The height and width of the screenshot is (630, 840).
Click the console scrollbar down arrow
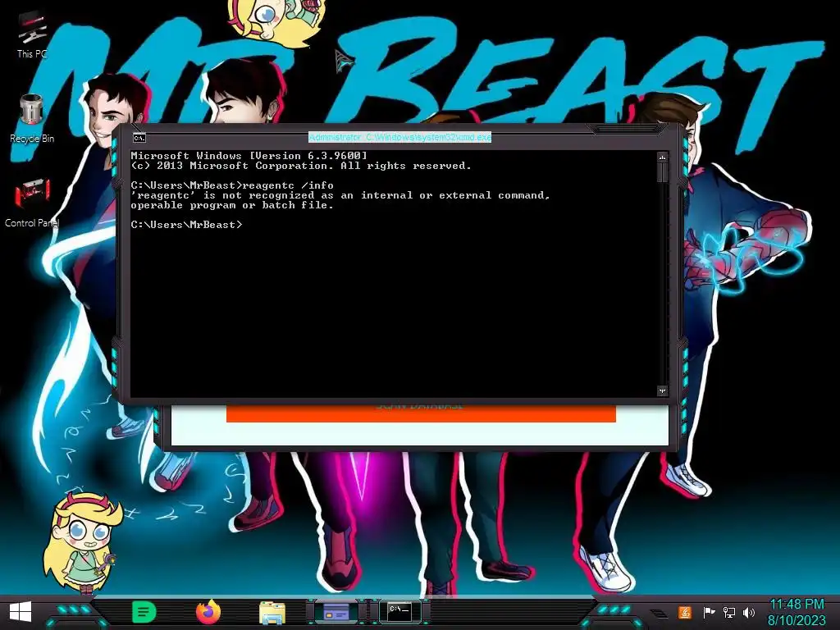662,390
